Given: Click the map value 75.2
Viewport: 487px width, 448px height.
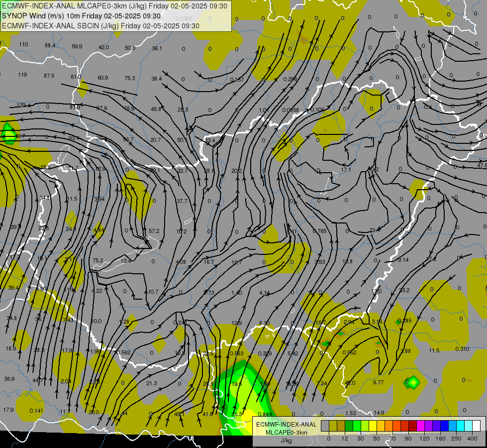Looking at the screenshot, I should [98, 260].
